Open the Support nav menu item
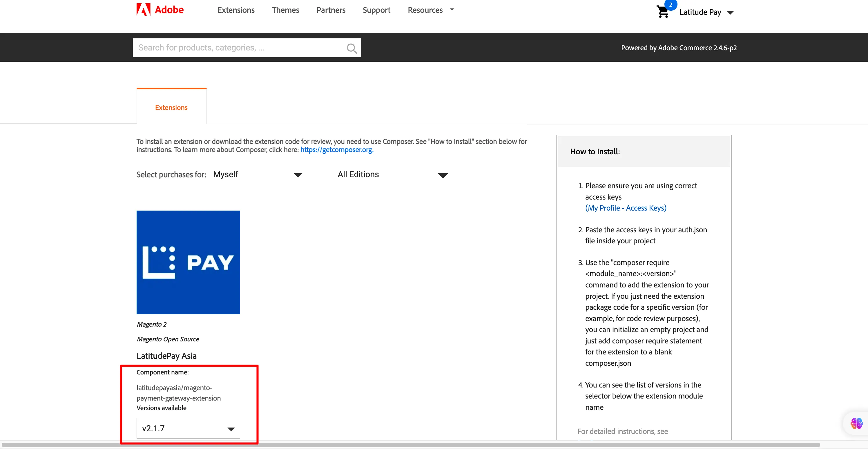868x449 pixels. (376, 10)
